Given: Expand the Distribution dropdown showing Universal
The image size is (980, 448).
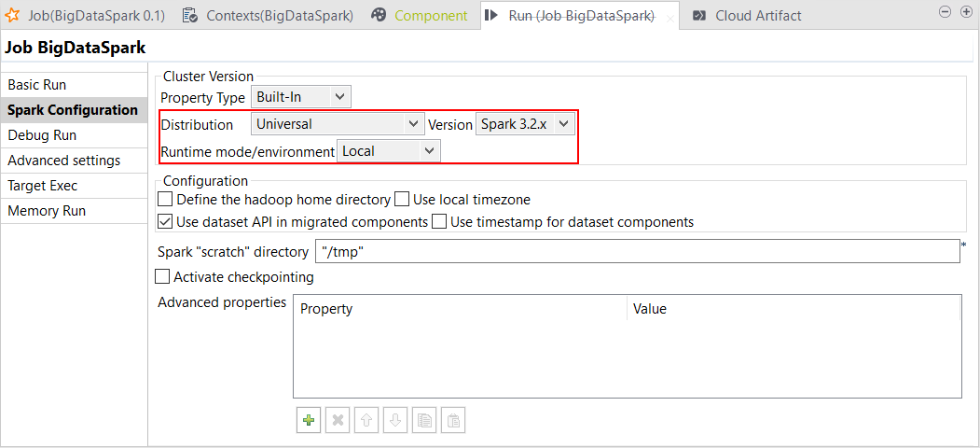Looking at the screenshot, I should tap(338, 123).
